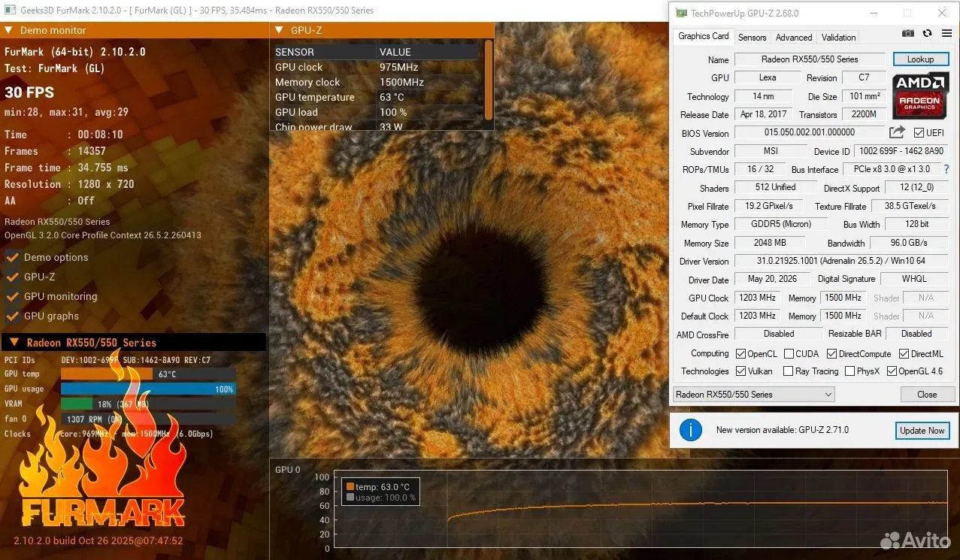Disable the GPU monitoring option
Image resolution: width=960 pixels, height=560 pixels.
[x=12, y=296]
